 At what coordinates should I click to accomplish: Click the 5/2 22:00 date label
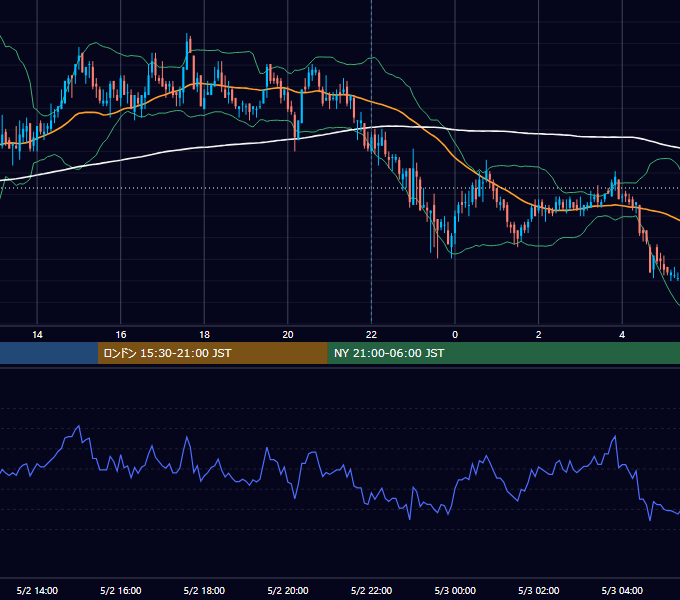click(x=371, y=590)
